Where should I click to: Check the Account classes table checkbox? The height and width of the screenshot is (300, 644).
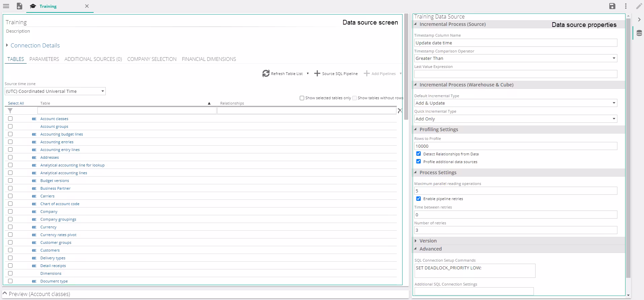click(x=10, y=119)
